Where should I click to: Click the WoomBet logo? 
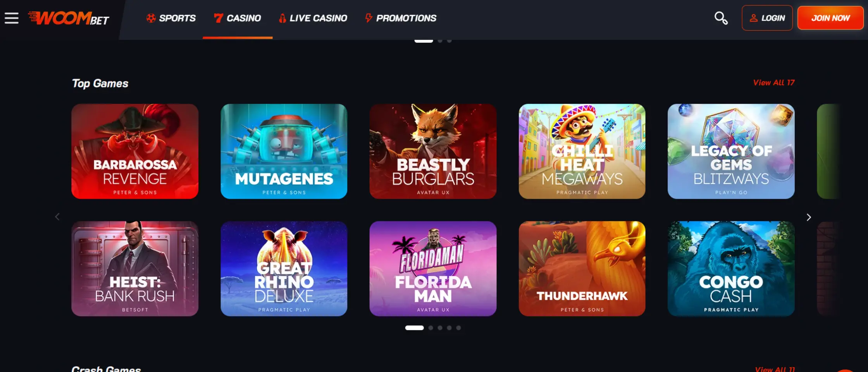[69, 18]
